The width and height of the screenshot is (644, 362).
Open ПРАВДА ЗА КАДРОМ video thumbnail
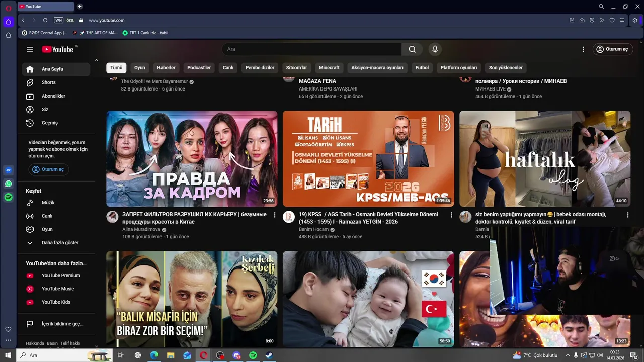[x=192, y=159]
